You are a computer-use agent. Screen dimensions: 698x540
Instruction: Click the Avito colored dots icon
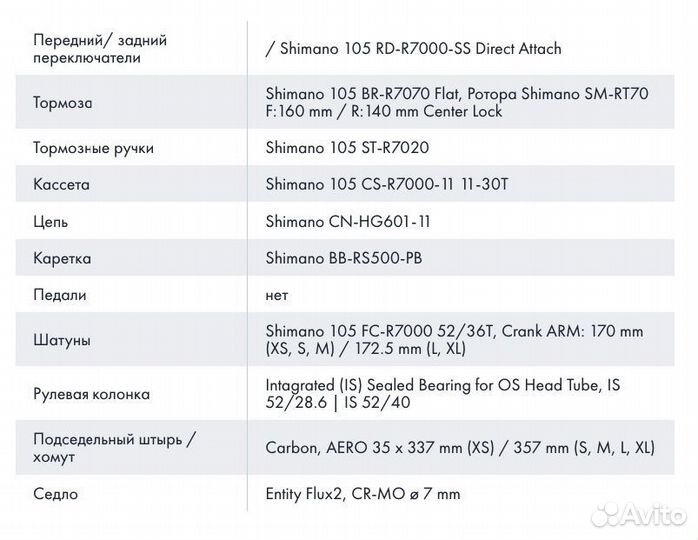click(x=603, y=513)
